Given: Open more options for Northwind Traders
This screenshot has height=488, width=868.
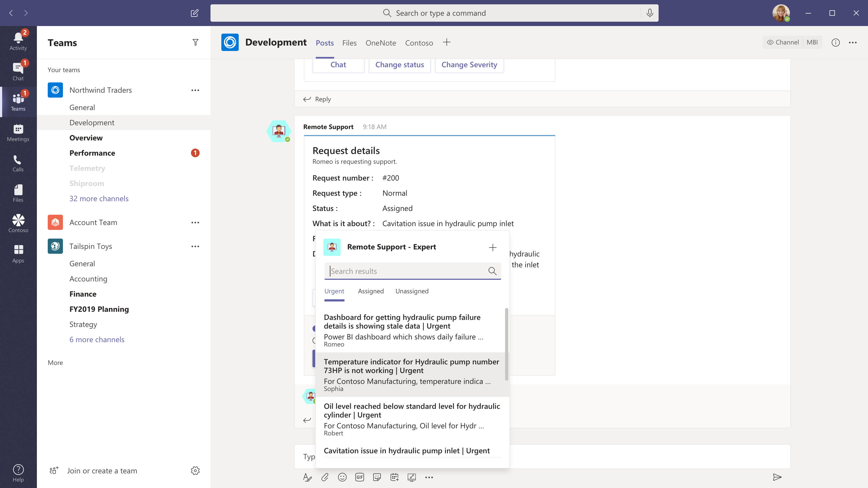Looking at the screenshot, I should 195,90.
